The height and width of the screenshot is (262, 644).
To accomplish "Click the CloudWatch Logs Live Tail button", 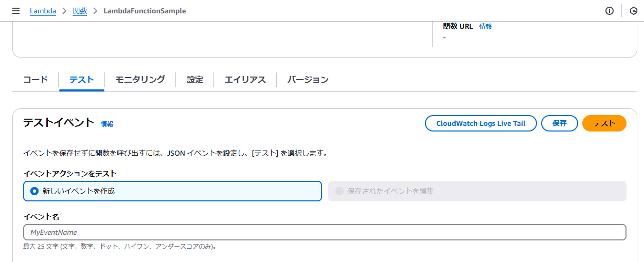I will pyautogui.click(x=481, y=123).
